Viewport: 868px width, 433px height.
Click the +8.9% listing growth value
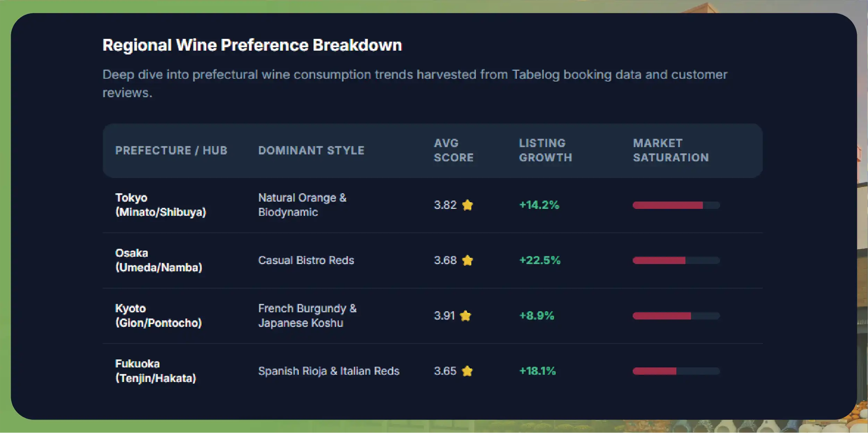537,316
